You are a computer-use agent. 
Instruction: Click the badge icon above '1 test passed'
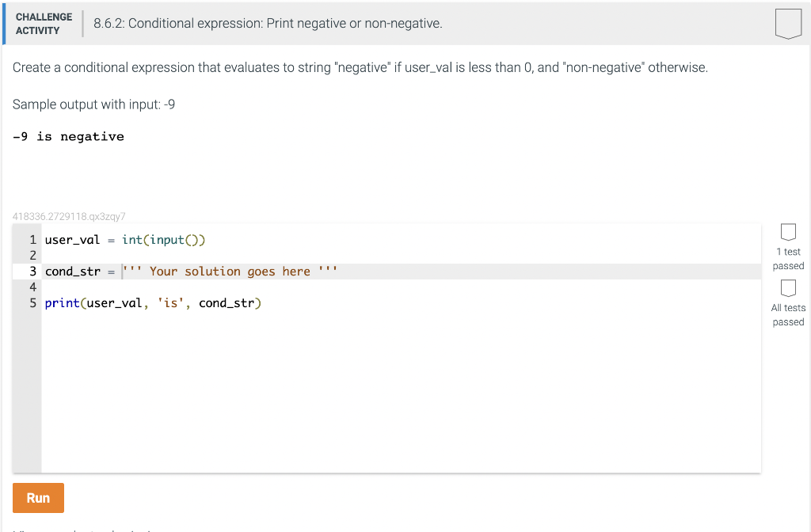point(788,232)
